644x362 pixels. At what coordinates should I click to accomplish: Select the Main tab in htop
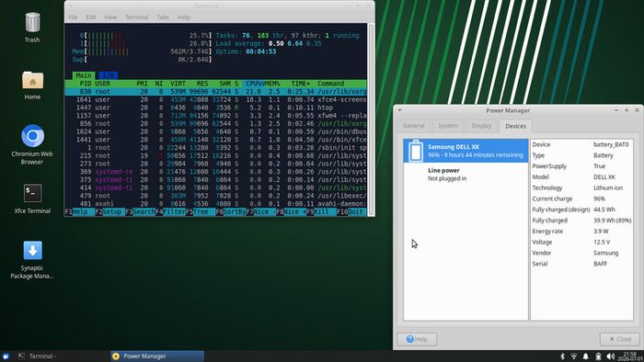[84, 75]
